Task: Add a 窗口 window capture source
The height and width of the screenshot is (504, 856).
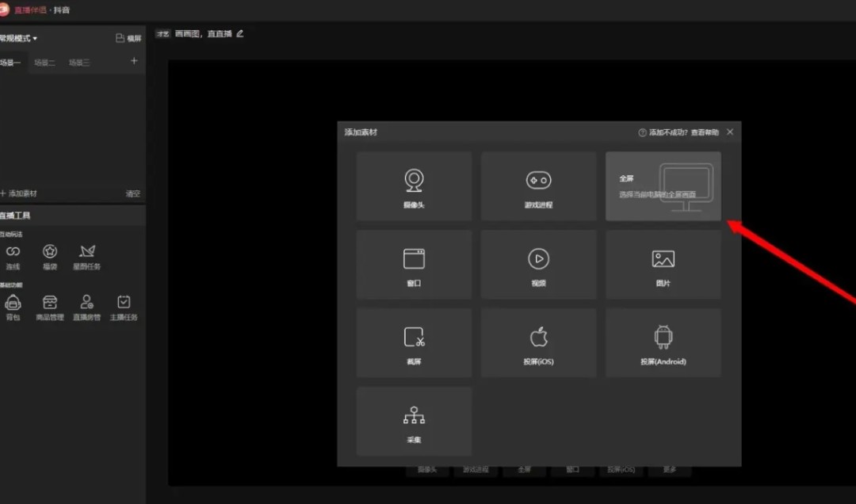Action: coord(414,265)
